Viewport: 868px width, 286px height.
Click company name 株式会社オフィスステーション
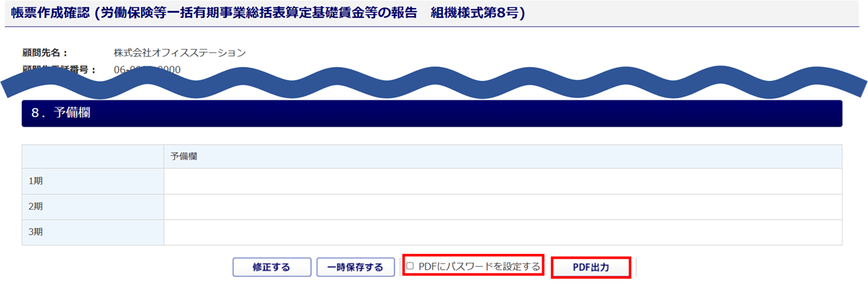pos(180,53)
